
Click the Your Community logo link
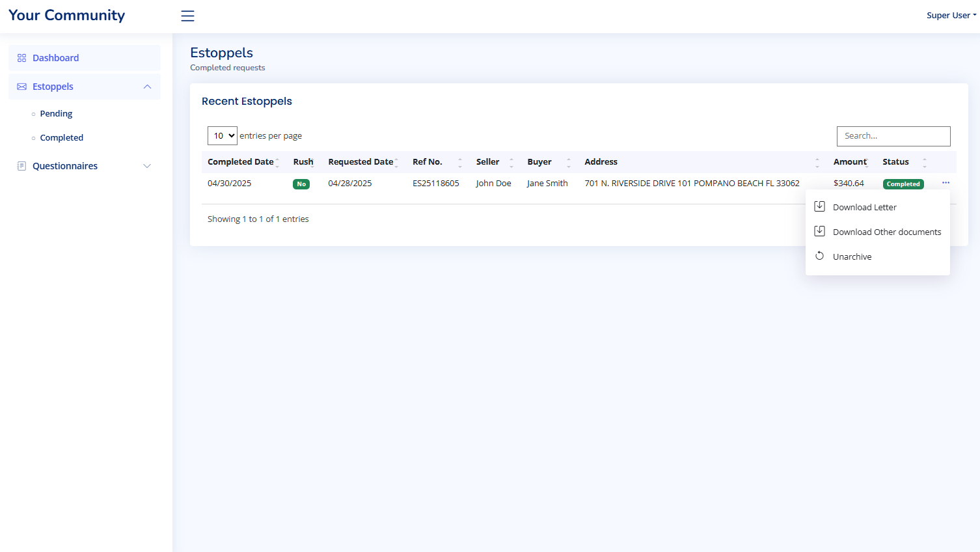pos(66,16)
